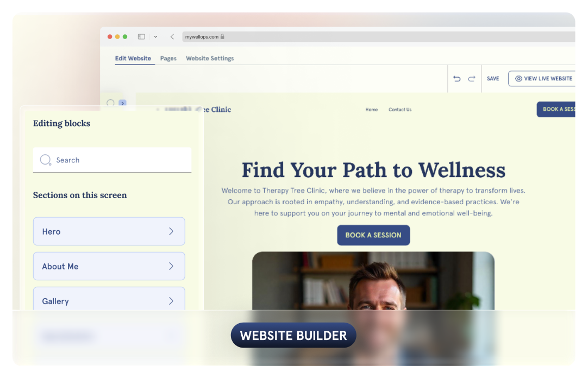Select the Edit Website tab
Screen dimensions: 588x378
pos(133,59)
